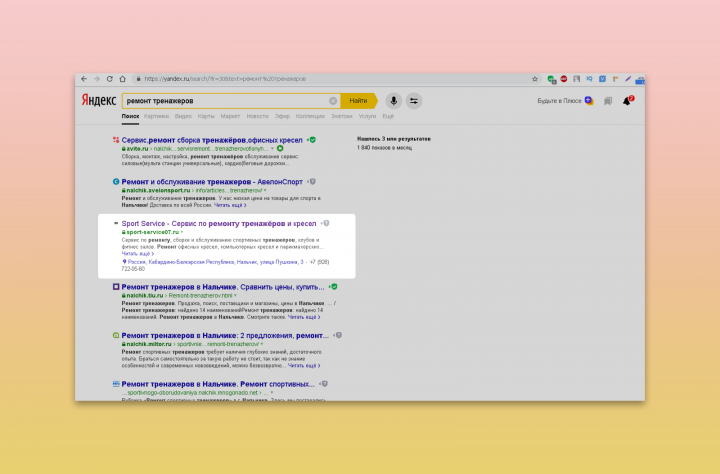The width and height of the screenshot is (720, 474).
Task: Switch to the Картинки tab
Action: [x=157, y=116]
